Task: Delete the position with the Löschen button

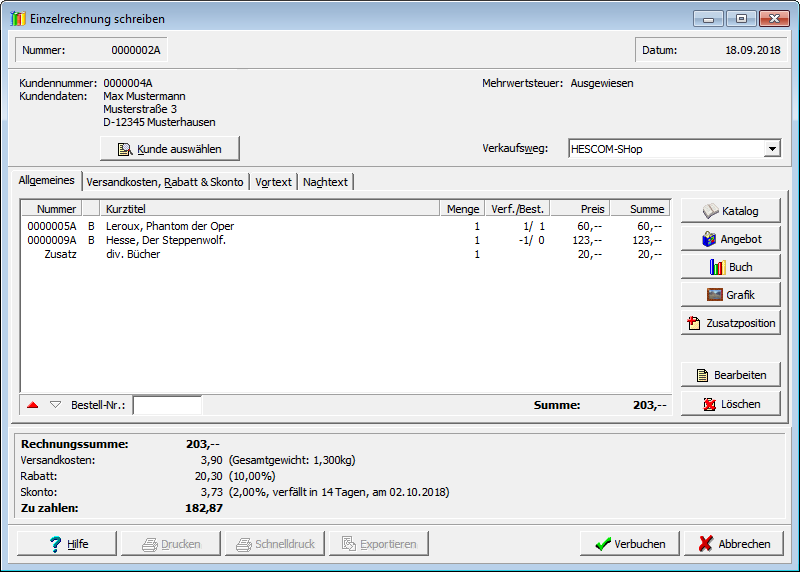Action: coord(729,404)
